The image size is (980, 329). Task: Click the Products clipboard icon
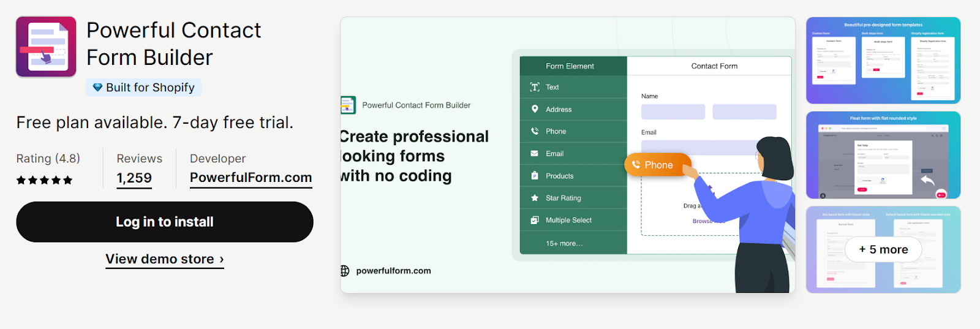coord(535,176)
